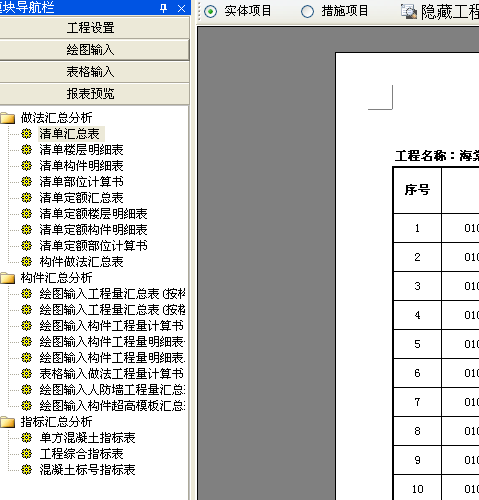Open the 表格输入做法工程量计算书 report
Image resolution: width=479 pixels, height=500 pixels.
pyautogui.click(x=112, y=374)
